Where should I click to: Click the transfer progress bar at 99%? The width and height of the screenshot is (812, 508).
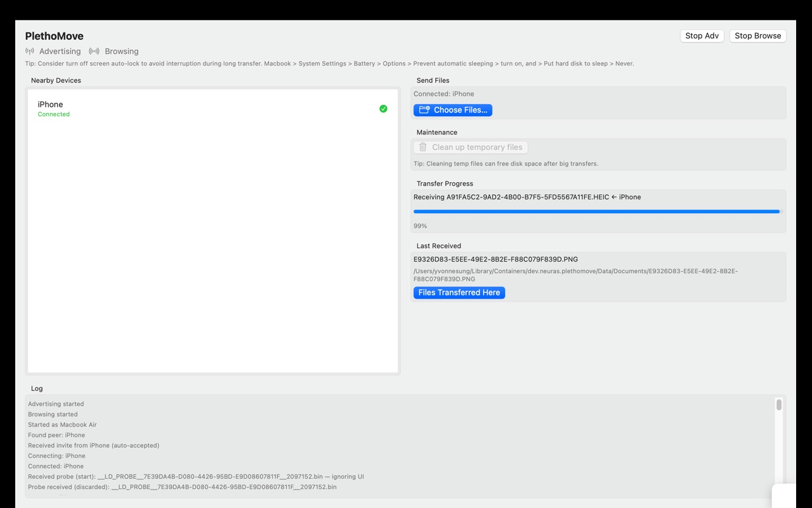coord(598,211)
